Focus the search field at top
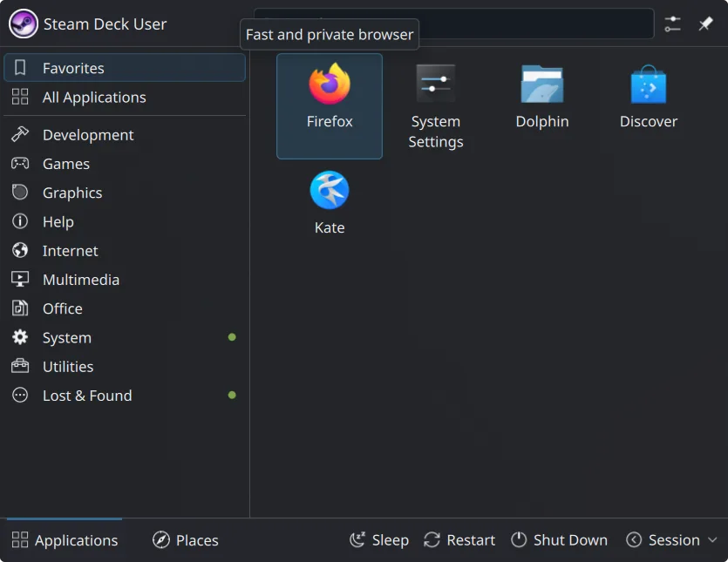 point(453,24)
